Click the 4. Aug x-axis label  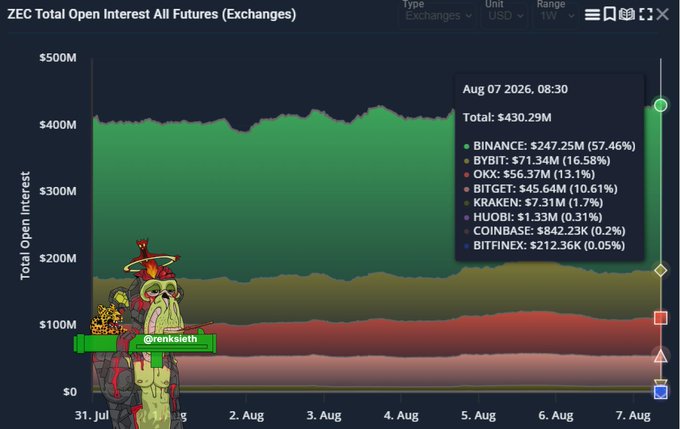401,416
